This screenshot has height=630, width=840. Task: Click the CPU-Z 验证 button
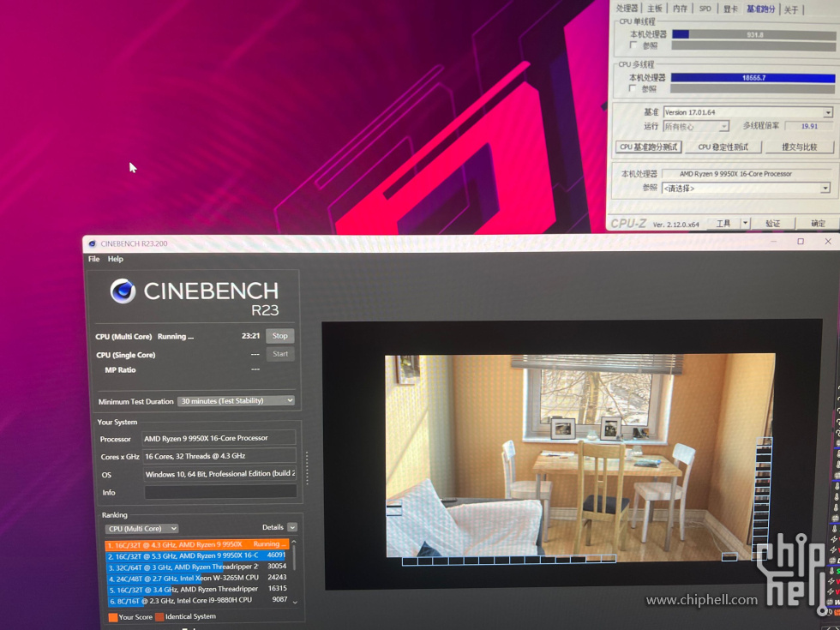772,224
